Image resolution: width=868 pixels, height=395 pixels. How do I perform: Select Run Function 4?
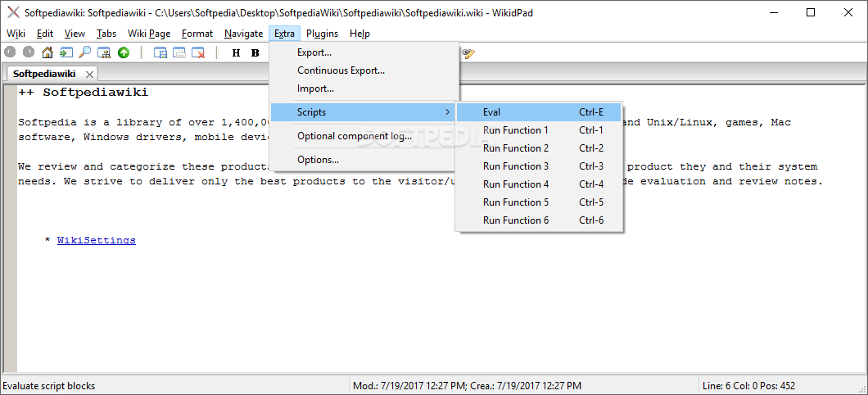click(x=539, y=184)
